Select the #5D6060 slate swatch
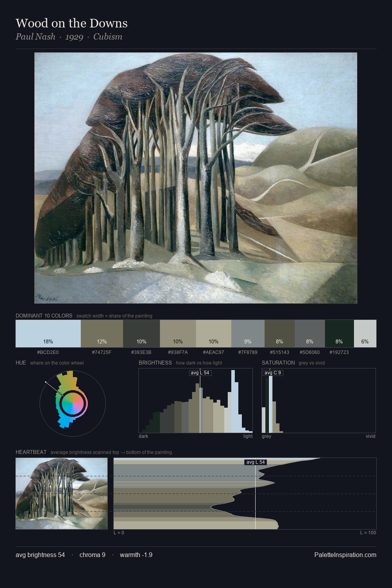Image resolution: width=392 pixels, height=588 pixels. [310, 334]
